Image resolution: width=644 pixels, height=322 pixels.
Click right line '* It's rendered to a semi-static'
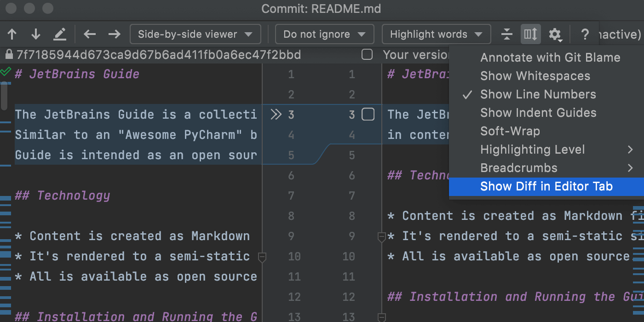point(516,236)
